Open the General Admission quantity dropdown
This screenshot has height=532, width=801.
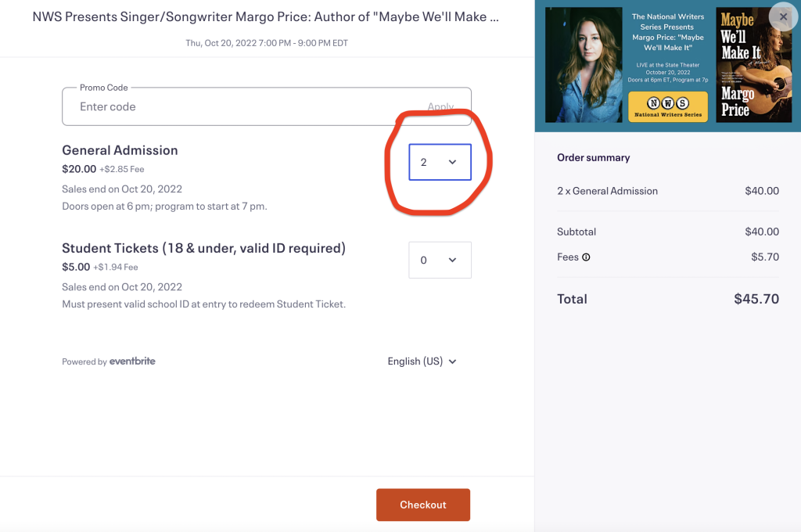point(440,162)
